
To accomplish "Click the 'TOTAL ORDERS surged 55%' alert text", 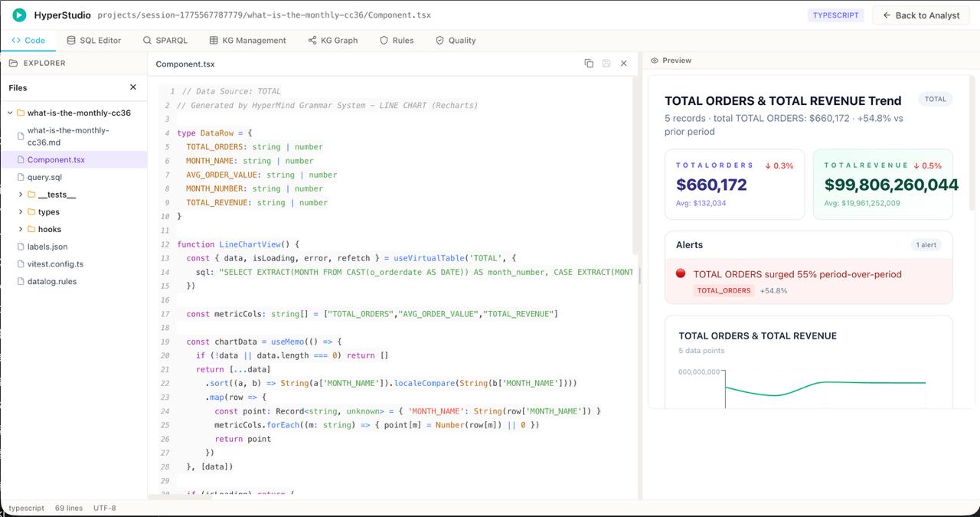I will pos(797,274).
